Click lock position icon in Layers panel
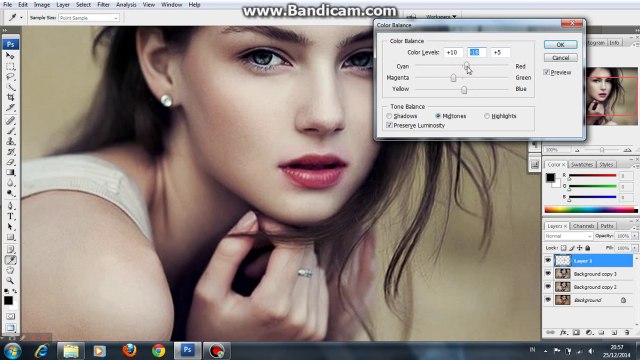This screenshot has width=640, height=360. (580, 248)
